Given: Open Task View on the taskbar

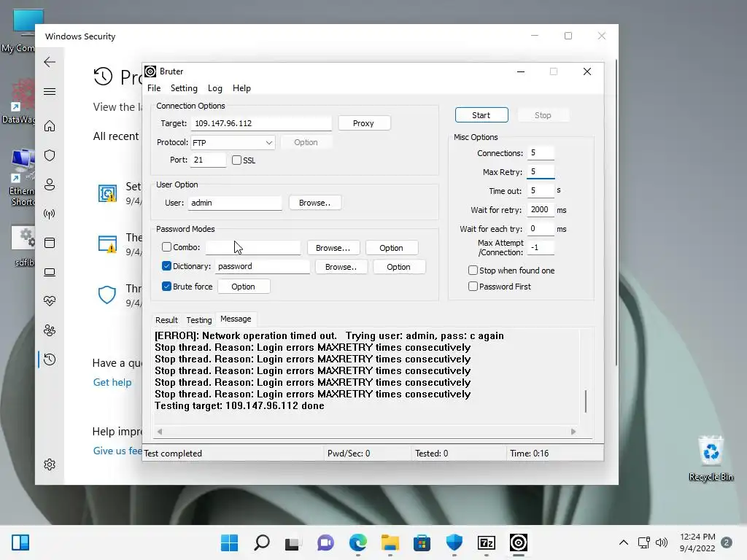Looking at the screenshot, I should [x=293, y=542].
